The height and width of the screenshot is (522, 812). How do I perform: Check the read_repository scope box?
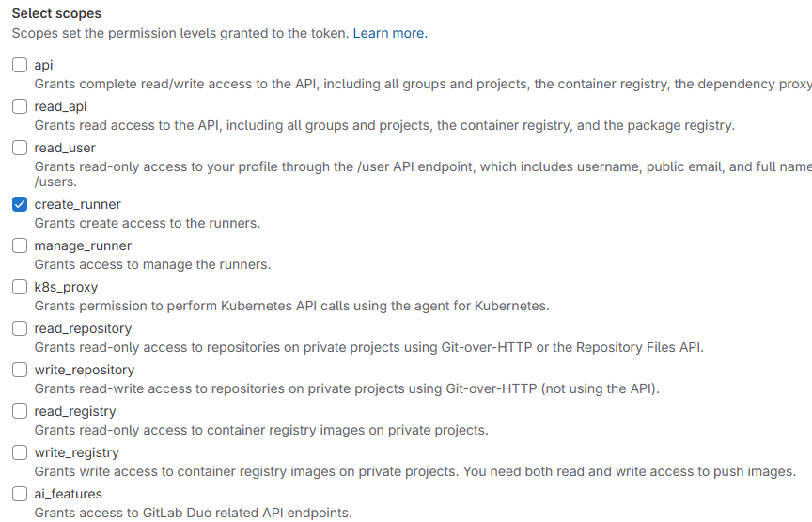tap(20, 329)
